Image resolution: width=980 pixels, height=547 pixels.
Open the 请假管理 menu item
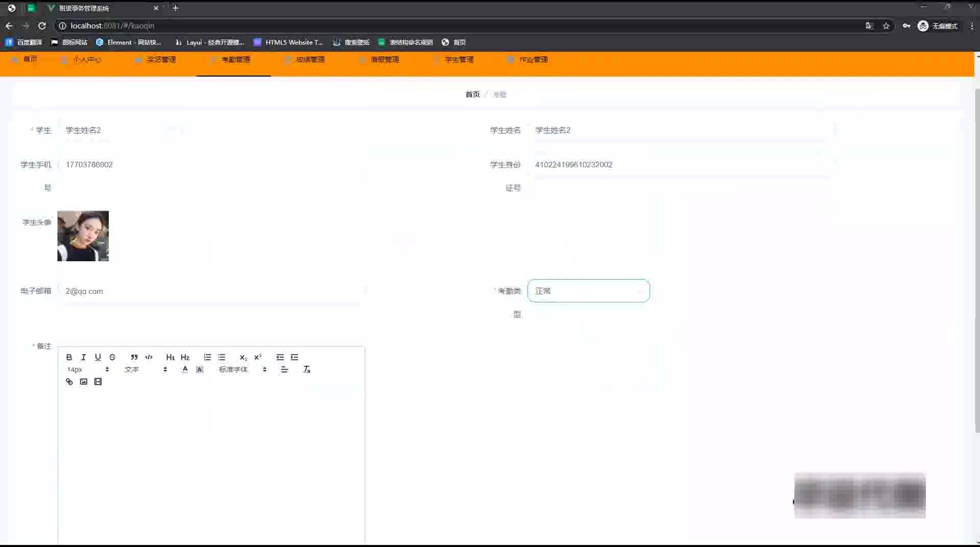pos(379,60)
